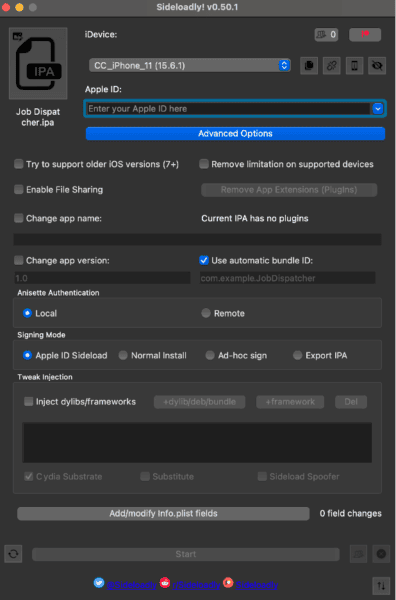Enable Inject dylibs/frameworks checkbox

click(29, 401)
